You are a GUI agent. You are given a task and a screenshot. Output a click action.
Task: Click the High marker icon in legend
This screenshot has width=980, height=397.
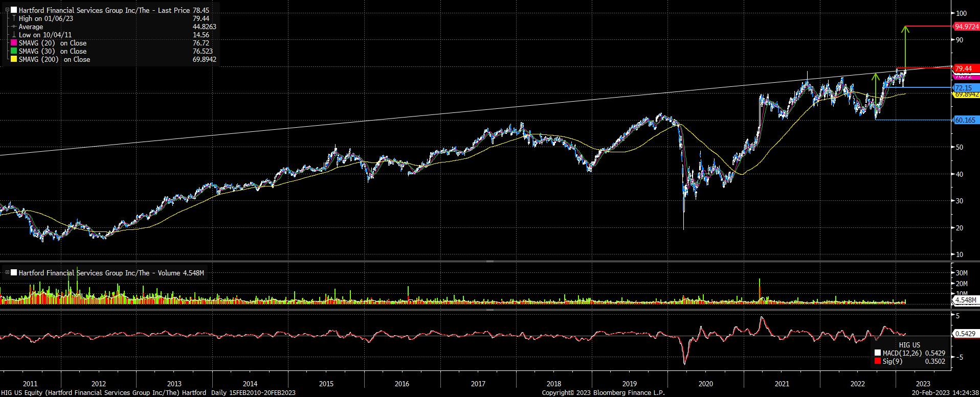point(14,18)
